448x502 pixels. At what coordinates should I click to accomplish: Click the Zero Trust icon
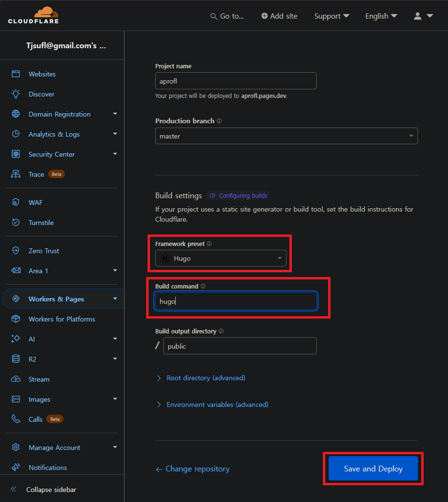coord(16,251)
